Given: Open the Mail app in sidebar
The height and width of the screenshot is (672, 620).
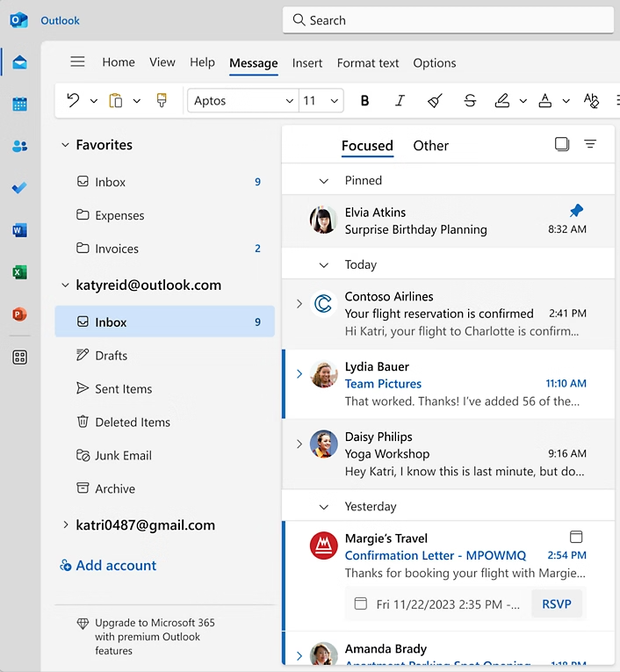Looking at the screenshot, I should [x=19, y=62].
